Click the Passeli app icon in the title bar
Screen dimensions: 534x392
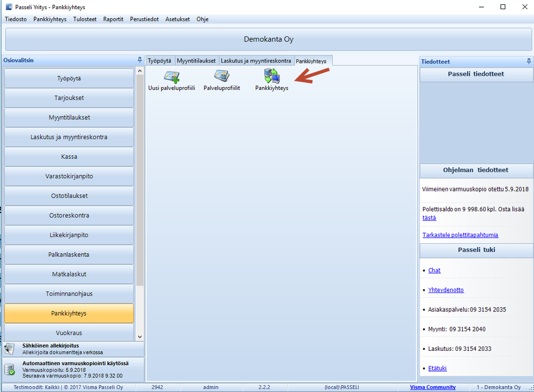click(9, 7)
